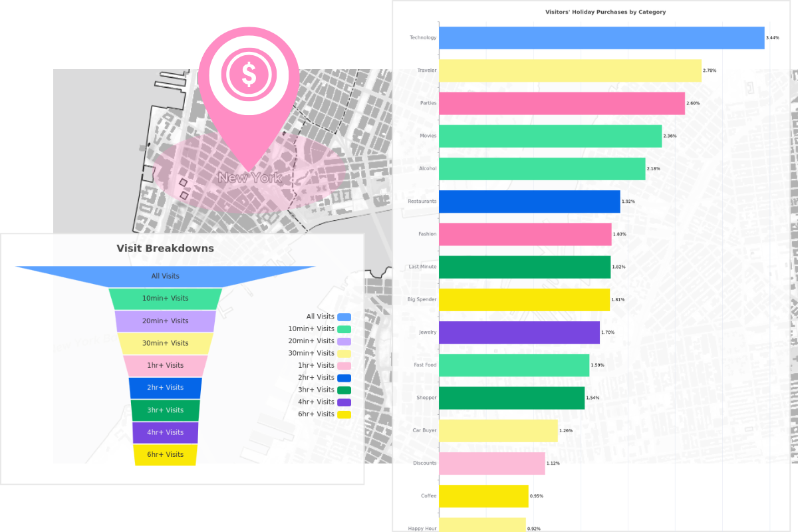Select the 30min+ Visits funnel segment

tap(165, 343)
